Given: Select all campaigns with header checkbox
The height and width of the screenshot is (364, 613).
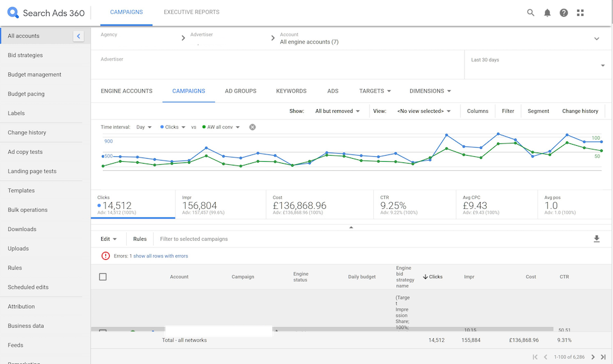Looking at the screenshot, I should point(103,277).
